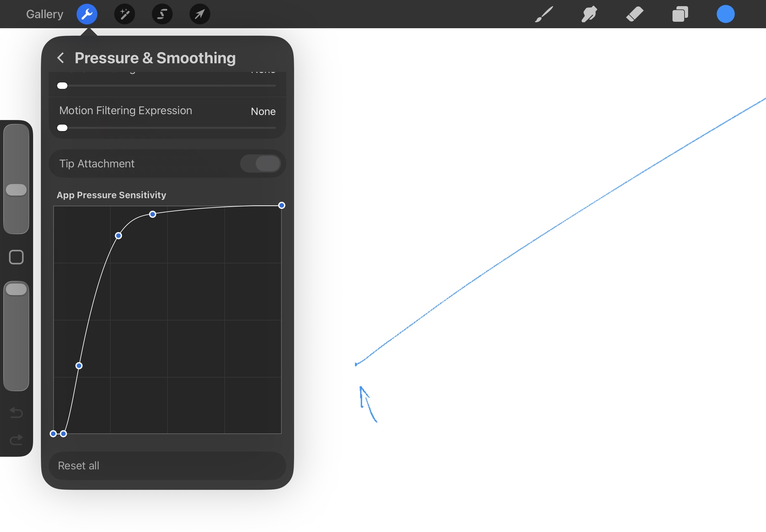Activate the Transform arrow tool
Screen dimensions: 766x532
click(200, 14)
